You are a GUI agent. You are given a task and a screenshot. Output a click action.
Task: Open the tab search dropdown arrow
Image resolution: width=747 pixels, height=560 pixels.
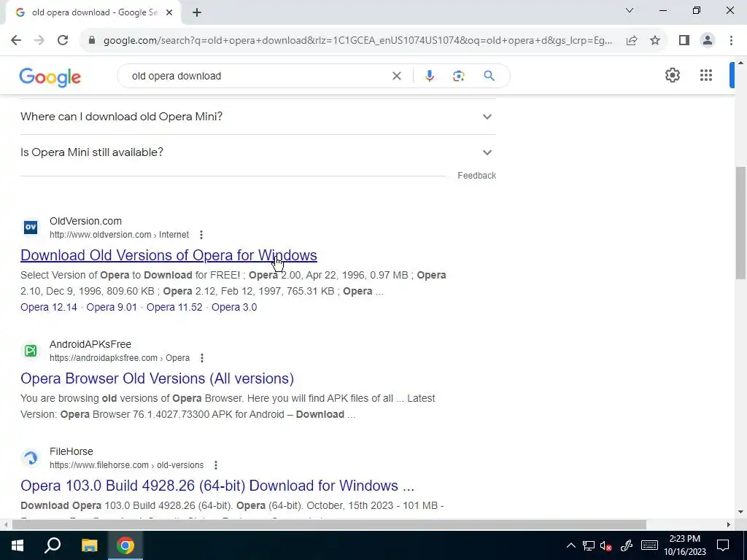coord(630,10)
